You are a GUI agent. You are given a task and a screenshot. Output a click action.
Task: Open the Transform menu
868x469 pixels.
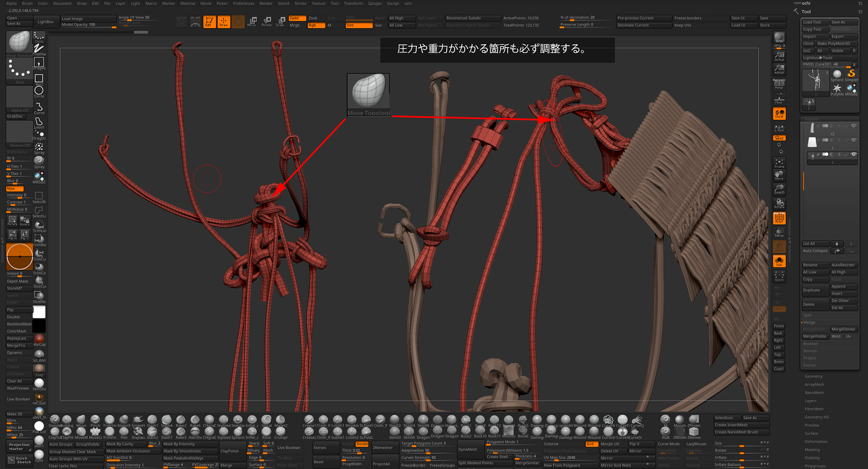353,3
